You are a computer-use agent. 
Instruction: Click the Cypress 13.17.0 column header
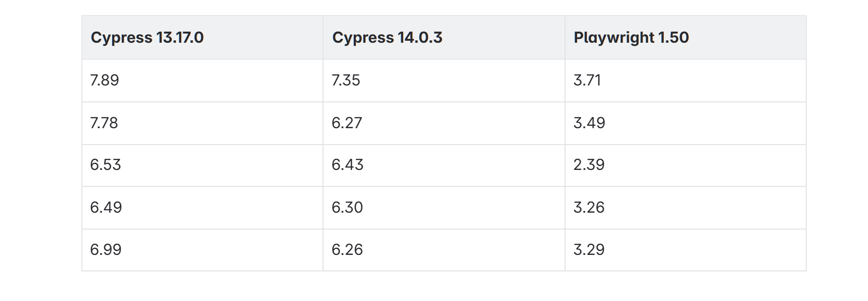pyautogui.click(x=202, y=37)
